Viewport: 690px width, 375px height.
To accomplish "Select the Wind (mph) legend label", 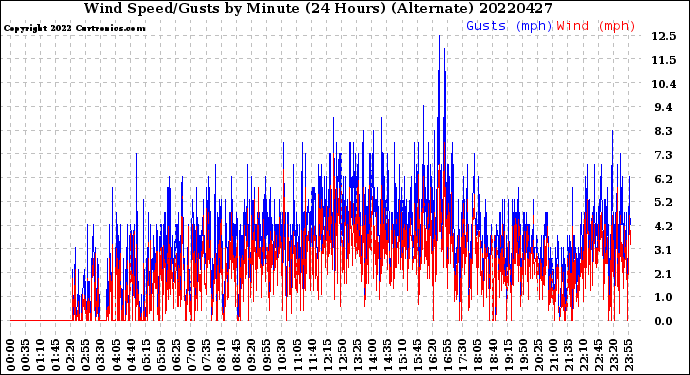I will pos(596,26).
